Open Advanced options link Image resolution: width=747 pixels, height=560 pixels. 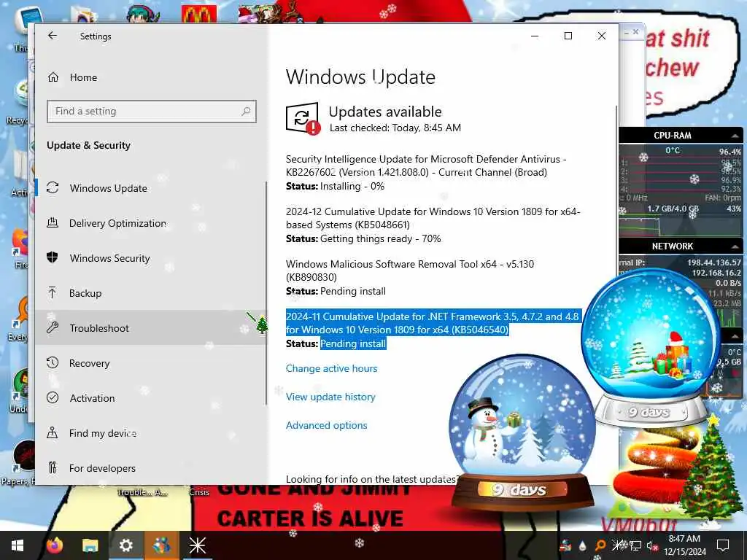tap(326, 425)
